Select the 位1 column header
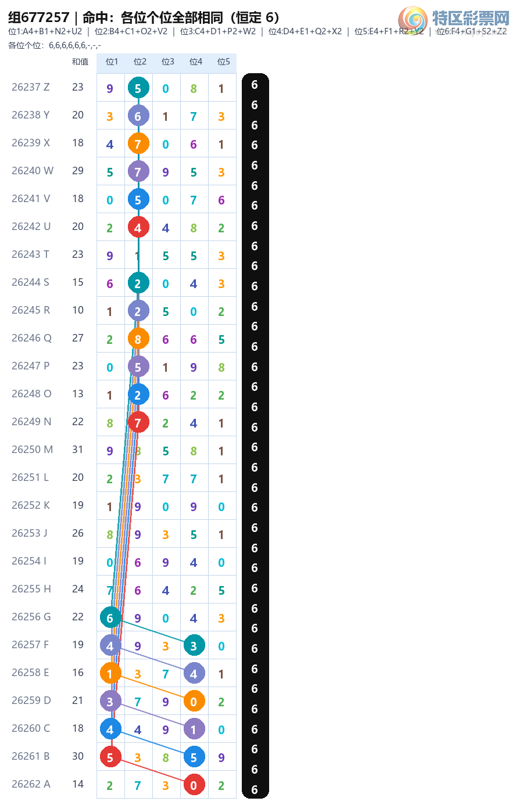This screenshot has height=812, width=515. [112, 62]
